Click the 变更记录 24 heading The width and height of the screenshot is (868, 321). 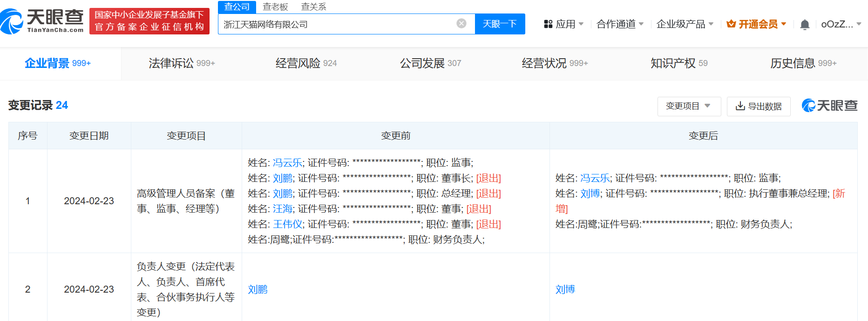(38, 105)
